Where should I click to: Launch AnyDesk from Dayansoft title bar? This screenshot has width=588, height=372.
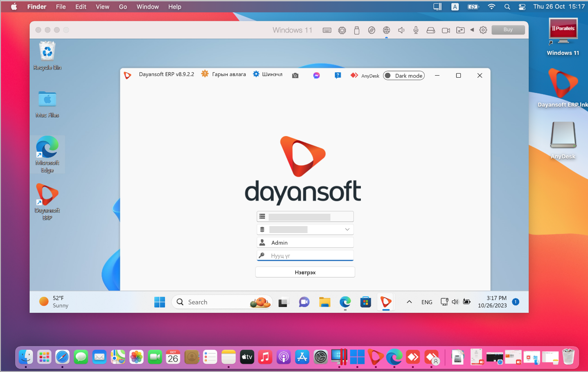tap(365, 76)
